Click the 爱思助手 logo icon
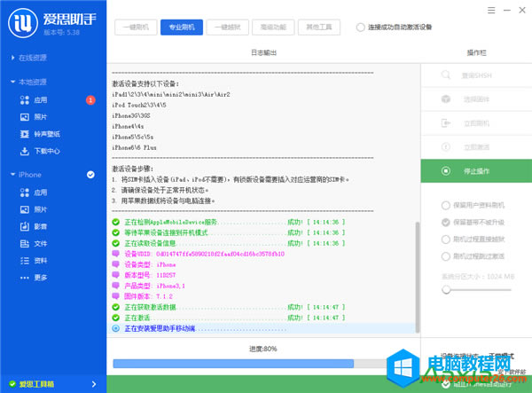Image resolution: width=532 pixels, height=393 pixels. coord(23,23)
